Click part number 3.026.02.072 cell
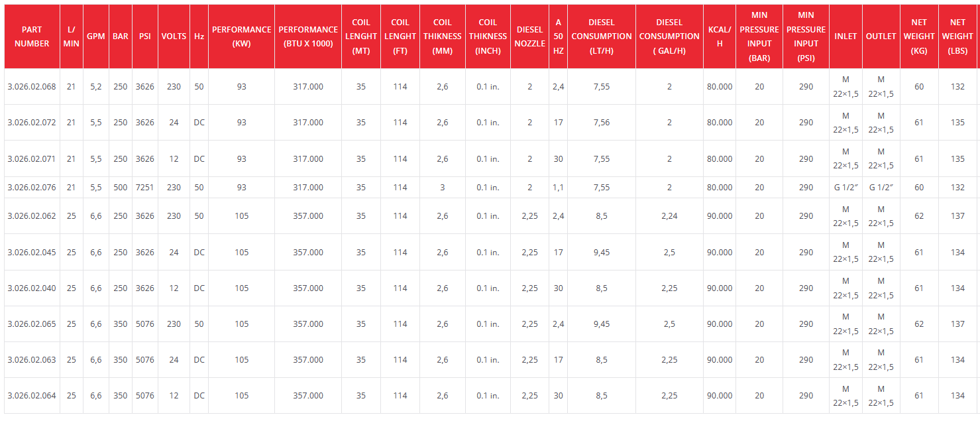This screenshot has height=423, width=980. [32, 123]
